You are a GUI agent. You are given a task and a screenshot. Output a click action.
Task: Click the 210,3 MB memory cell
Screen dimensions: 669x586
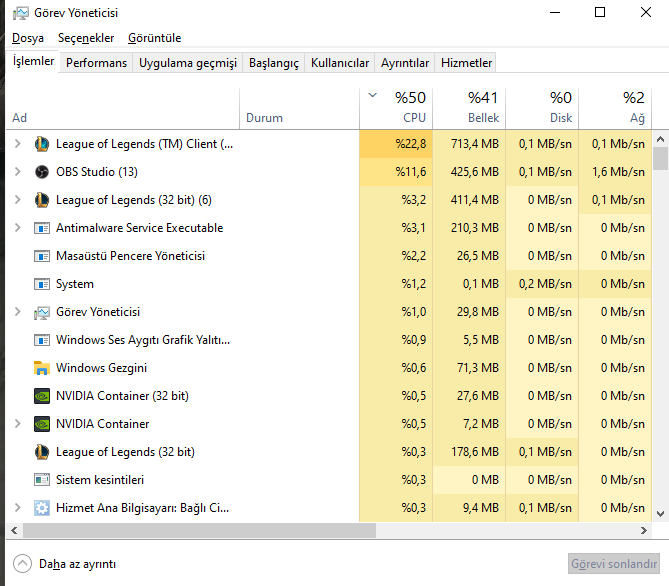469,228
